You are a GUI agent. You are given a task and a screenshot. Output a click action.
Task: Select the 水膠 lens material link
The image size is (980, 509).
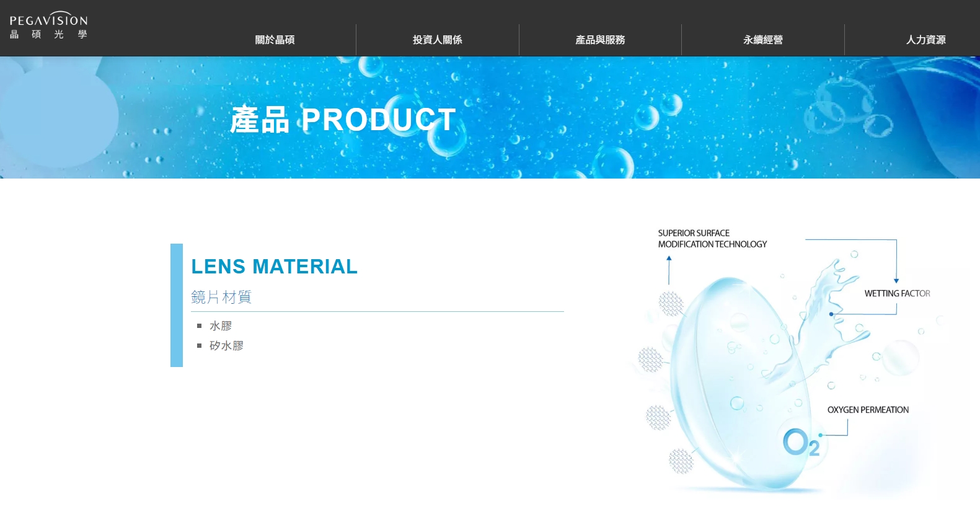[x=221, y=325]
